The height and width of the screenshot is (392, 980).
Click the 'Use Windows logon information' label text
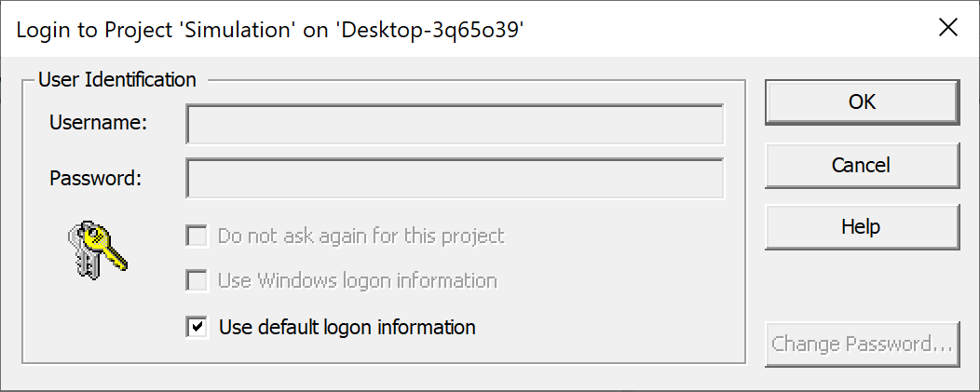tap(357, 281)
